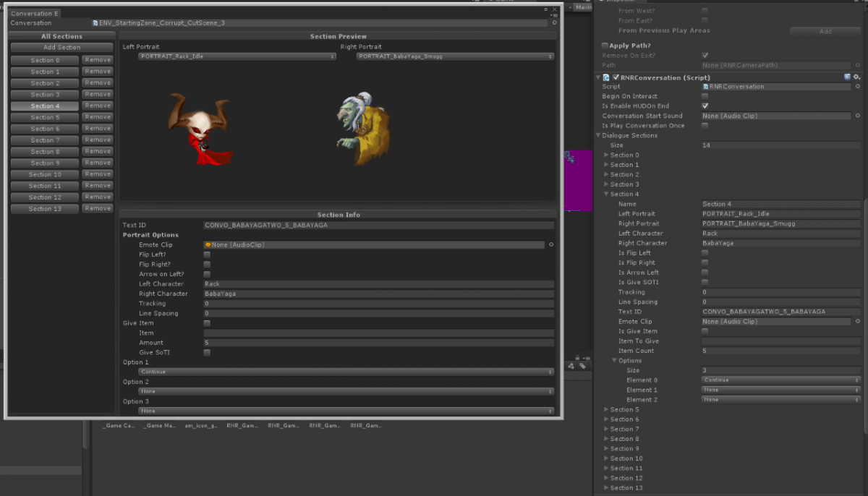Click the Inspector Name field Section 4
Viewport: 868px width, 496px height.
[781, 205]
